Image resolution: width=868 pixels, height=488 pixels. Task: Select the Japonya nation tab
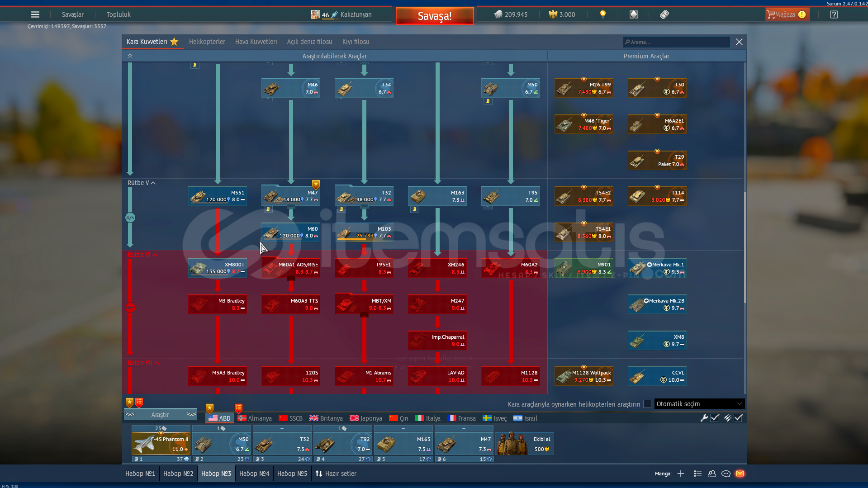[366, 418]
